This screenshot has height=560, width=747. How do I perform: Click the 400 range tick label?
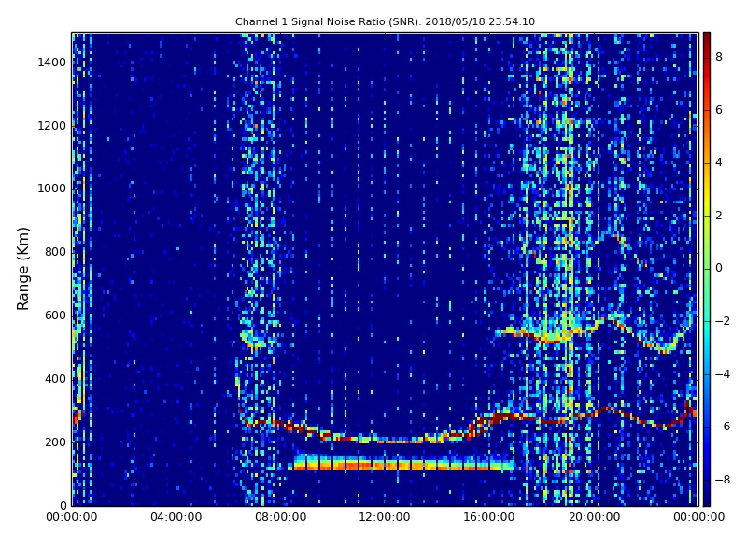[x=55, y=379]
